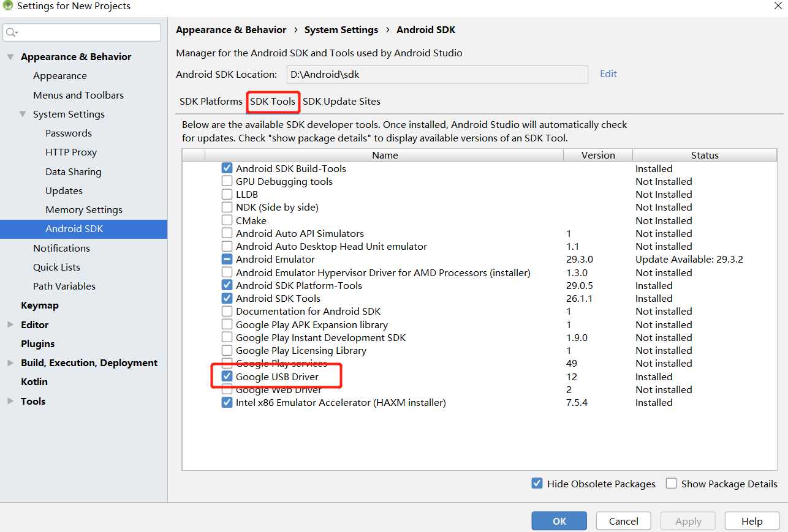Expand the Editor settings section
This screenshot has width=788, height=532.
click(10, 325)
